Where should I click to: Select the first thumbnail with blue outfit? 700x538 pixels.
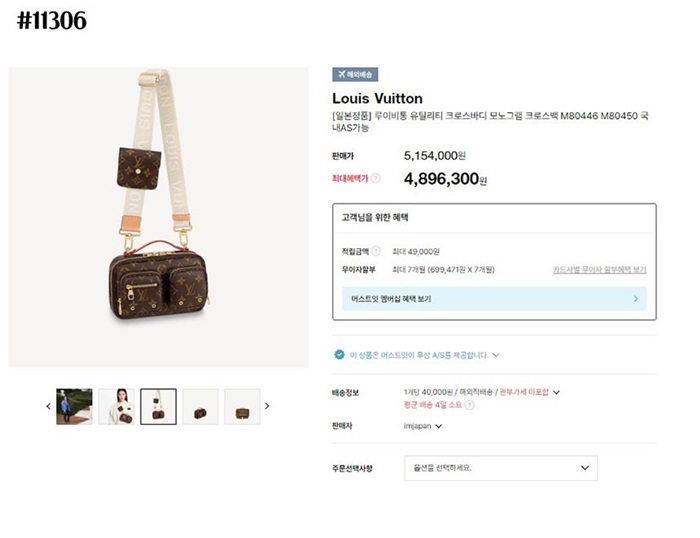74,406
